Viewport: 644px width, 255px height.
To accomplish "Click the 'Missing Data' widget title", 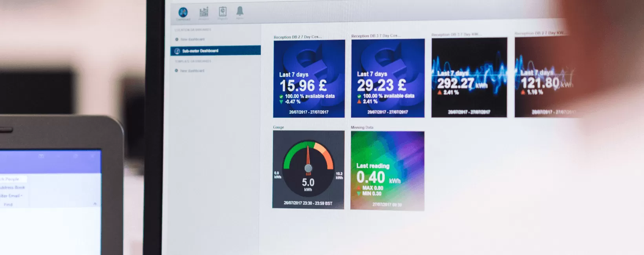I will tap(362, 127).
